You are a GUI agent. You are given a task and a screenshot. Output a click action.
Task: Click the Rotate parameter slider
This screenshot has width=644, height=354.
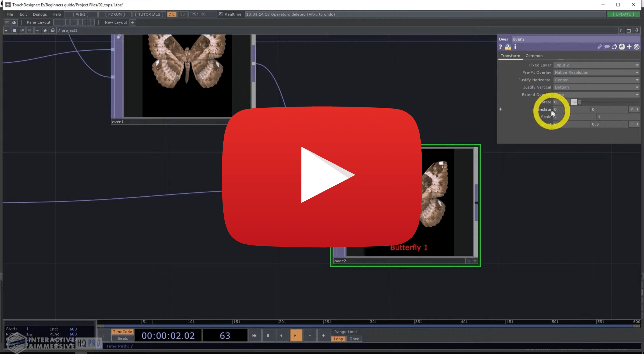tap(605, 102)
